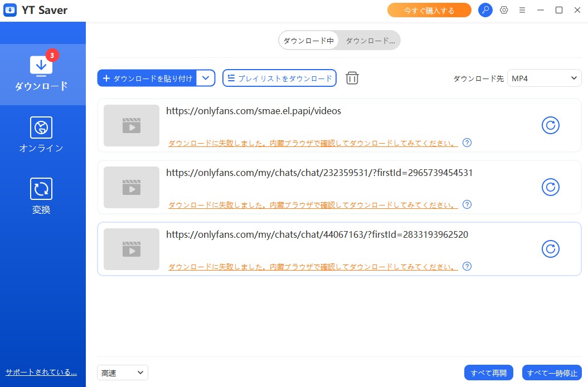Switch to the truncated ダウンロード… tab

[370, 41]
